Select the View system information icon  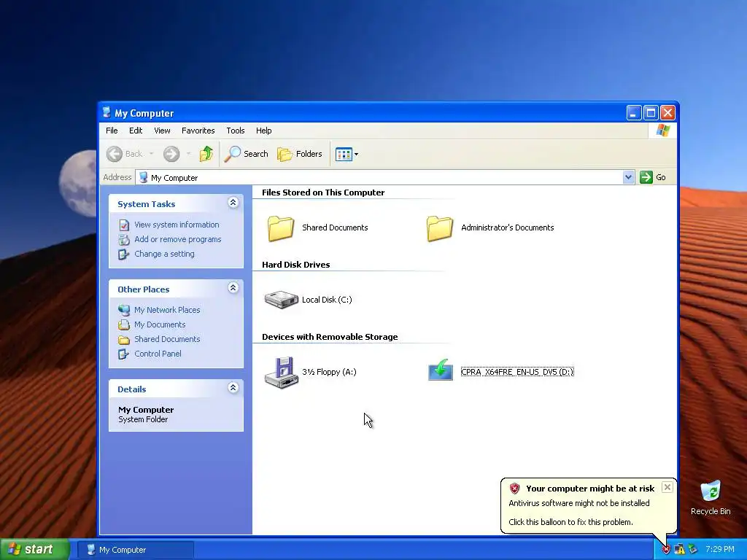point(124,225)
